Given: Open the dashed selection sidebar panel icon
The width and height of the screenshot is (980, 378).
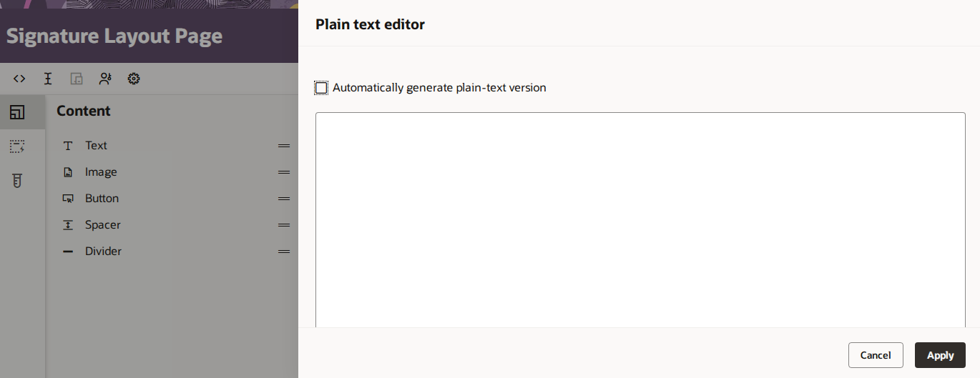Looking at the screenshot, I should (17, 146).
